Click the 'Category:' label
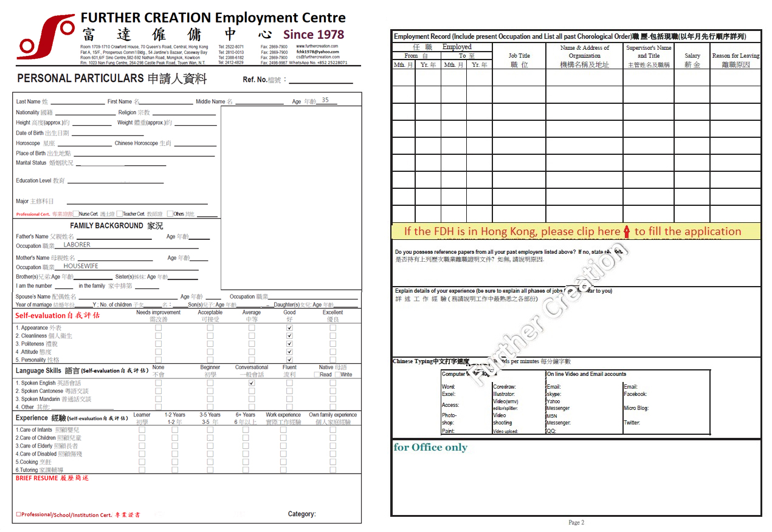Image resolution: width=772 pixels, height=532 pixels. pos(302,514)
